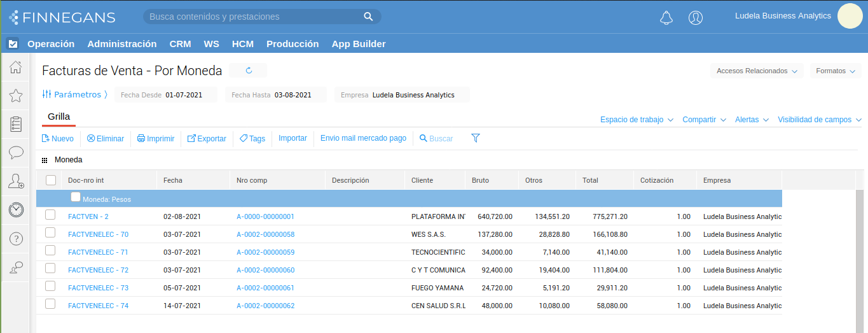
Task: Tick the select-all checkbox in header
Action: click(x=51, y=181)
